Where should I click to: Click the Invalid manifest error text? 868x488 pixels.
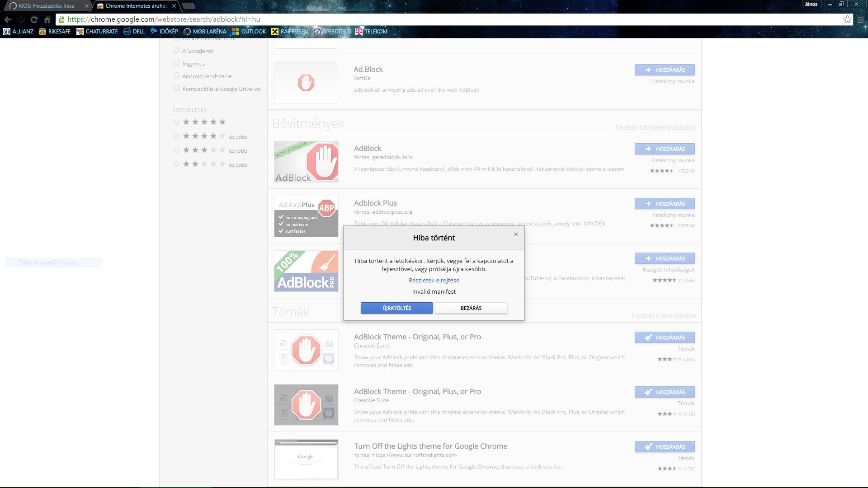pyautogui.click(x=434, y=291)
